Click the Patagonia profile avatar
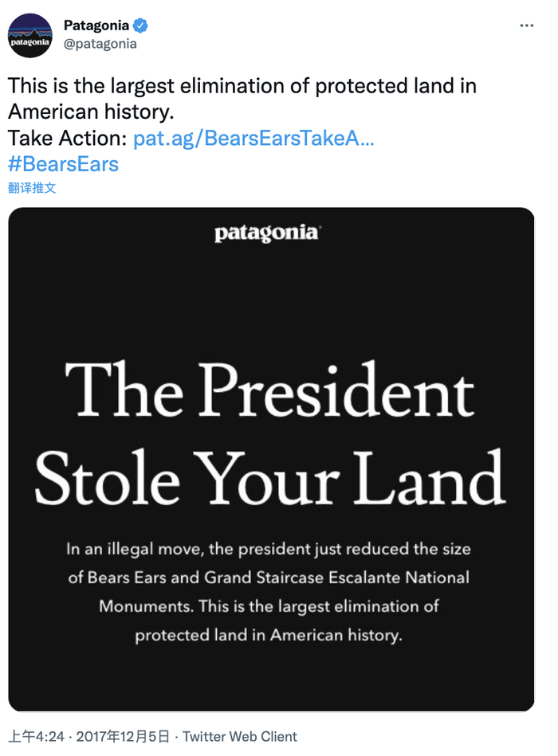This screenshot has width=558, height=756. [x=29, y=35]
